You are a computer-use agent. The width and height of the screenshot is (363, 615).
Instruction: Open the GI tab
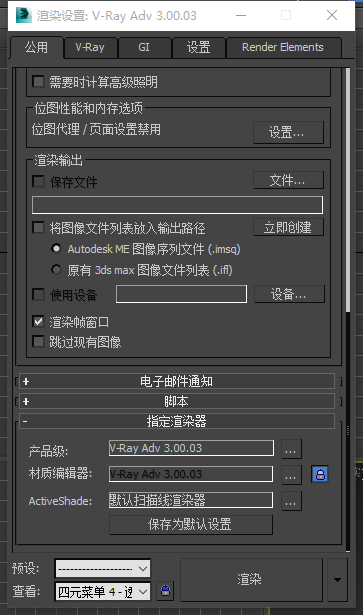tap(144, 48)
